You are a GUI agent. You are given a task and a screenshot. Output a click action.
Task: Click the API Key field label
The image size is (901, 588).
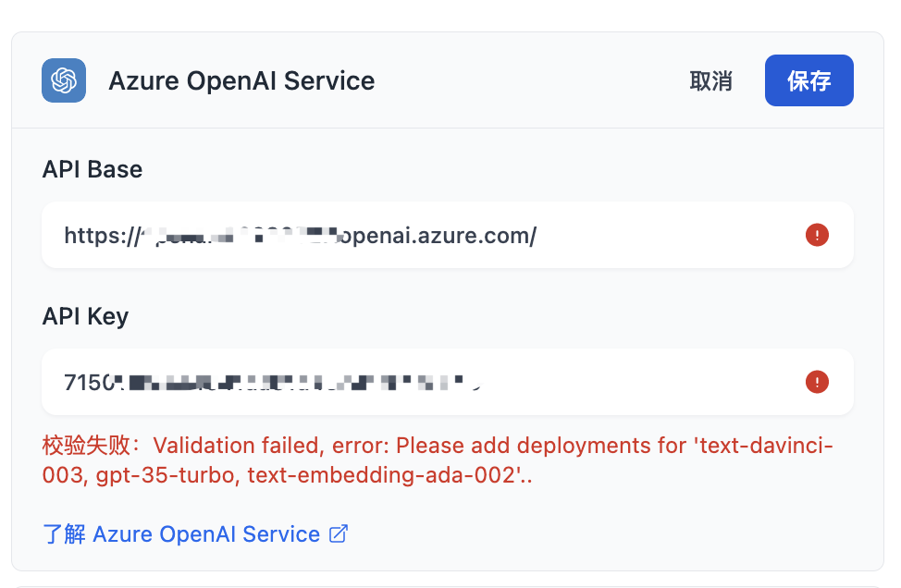84,316
